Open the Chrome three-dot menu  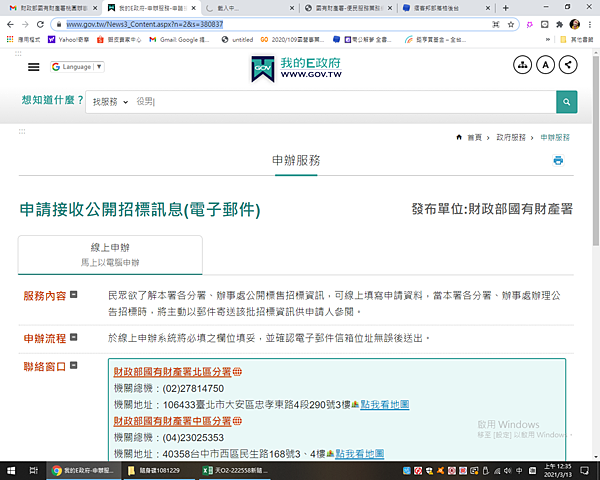(x=590, y=24)
